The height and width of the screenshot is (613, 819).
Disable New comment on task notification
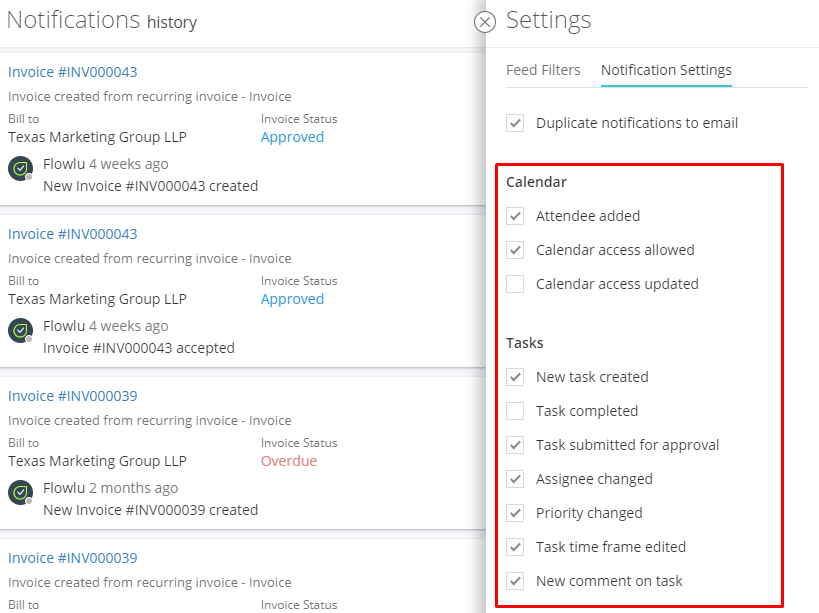(515, 581)
